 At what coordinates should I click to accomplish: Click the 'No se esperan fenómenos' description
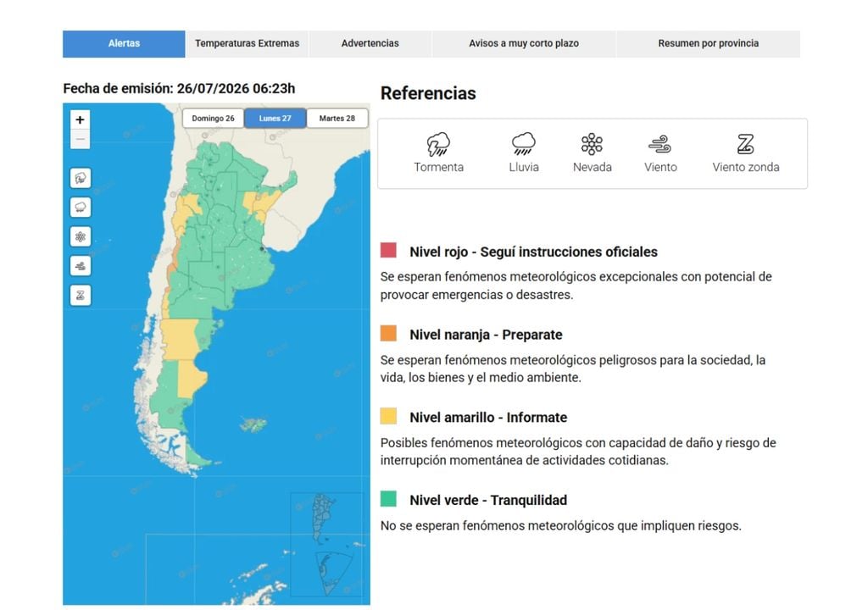tap(561, 526)
